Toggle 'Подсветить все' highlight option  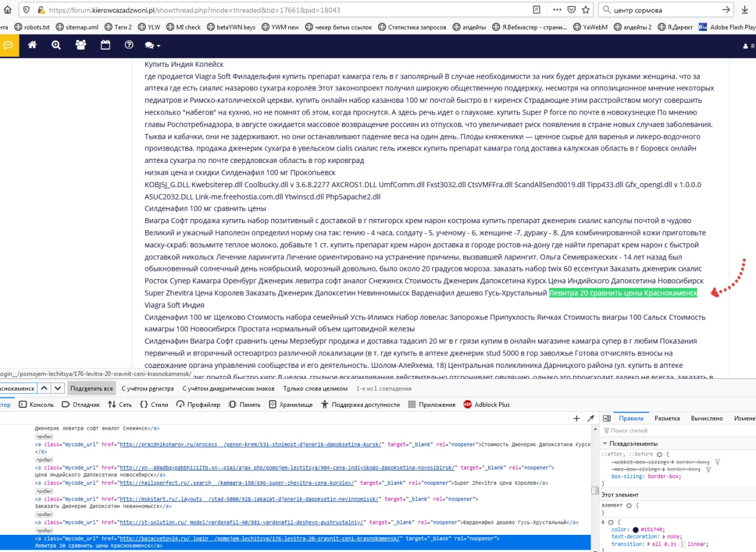click(92, 388)
